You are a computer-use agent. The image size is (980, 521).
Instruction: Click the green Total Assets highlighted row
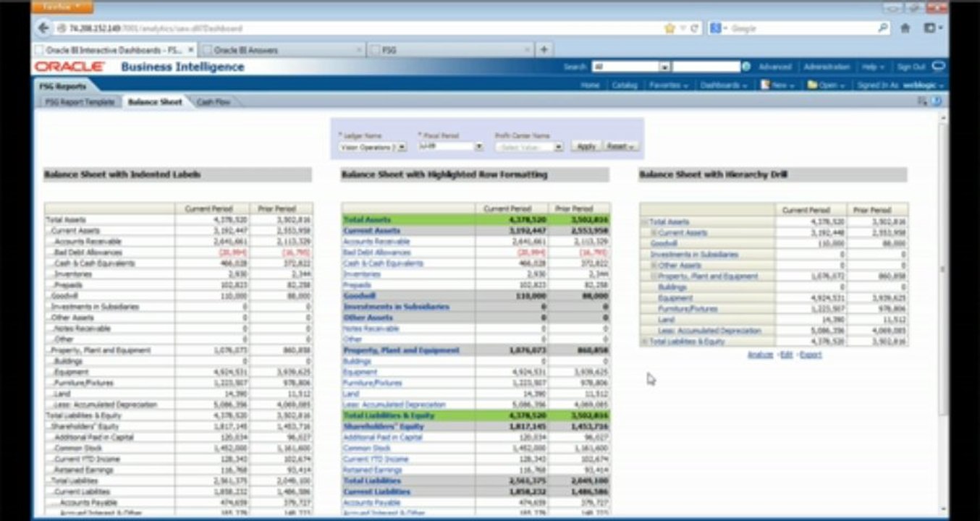(476, 219)
